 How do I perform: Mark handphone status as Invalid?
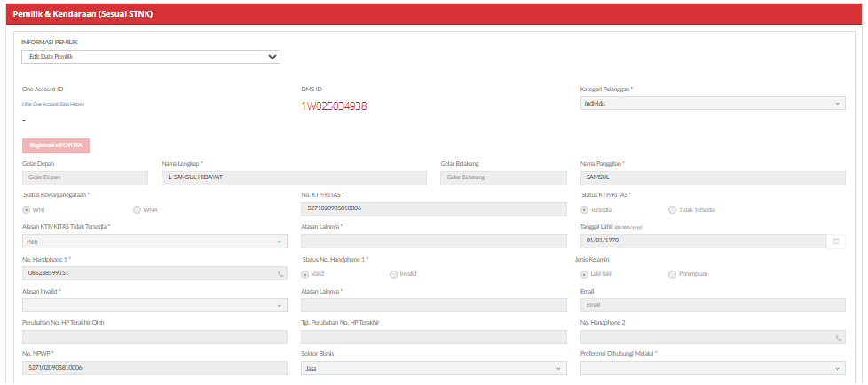point(393,273)
